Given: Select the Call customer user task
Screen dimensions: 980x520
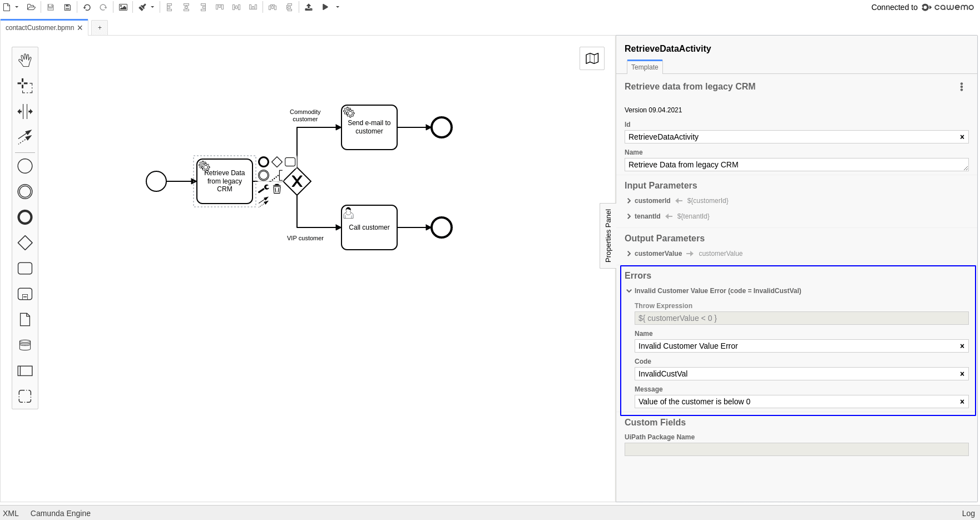Looking at the screenshot, I should [369, 227].
